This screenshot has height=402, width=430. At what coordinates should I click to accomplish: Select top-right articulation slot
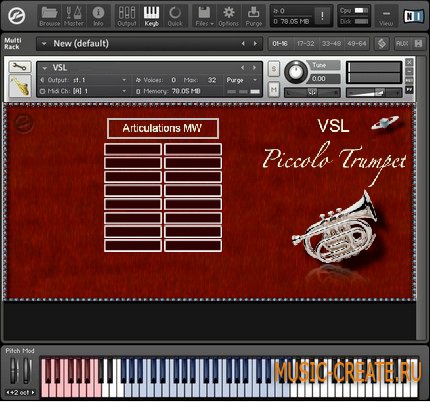point(193,149)
